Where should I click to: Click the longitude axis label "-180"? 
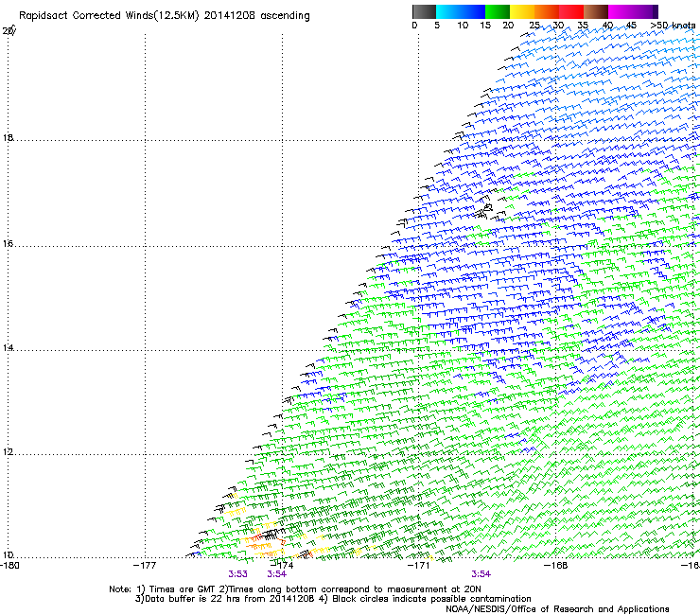pyautogui.click(x=9, y=566)
